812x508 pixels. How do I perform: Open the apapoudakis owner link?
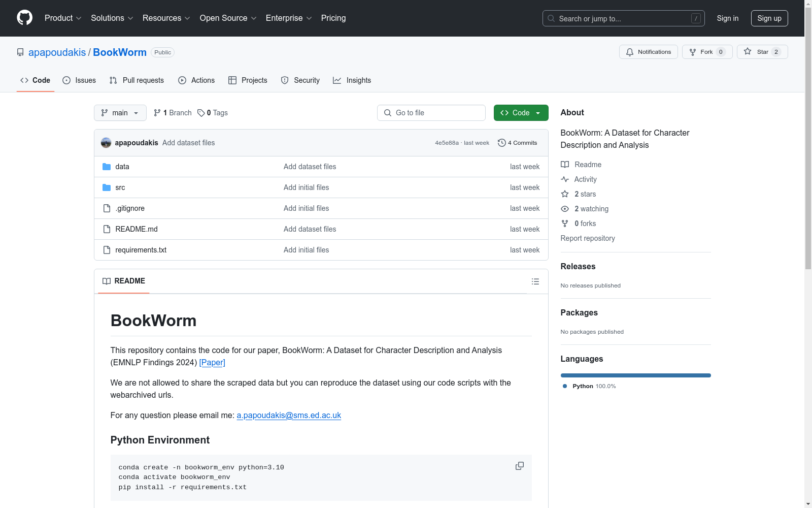[x=57, y=52]
